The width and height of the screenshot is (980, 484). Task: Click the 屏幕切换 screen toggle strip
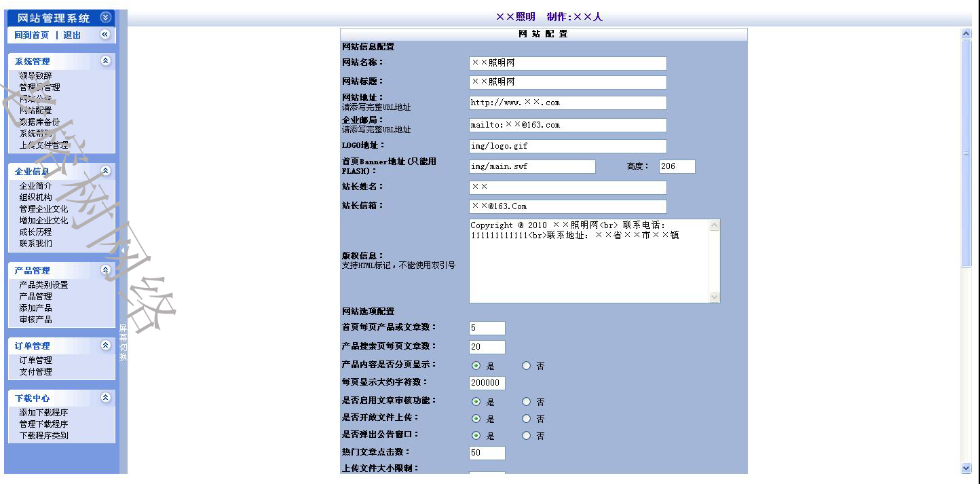(124, 343)
